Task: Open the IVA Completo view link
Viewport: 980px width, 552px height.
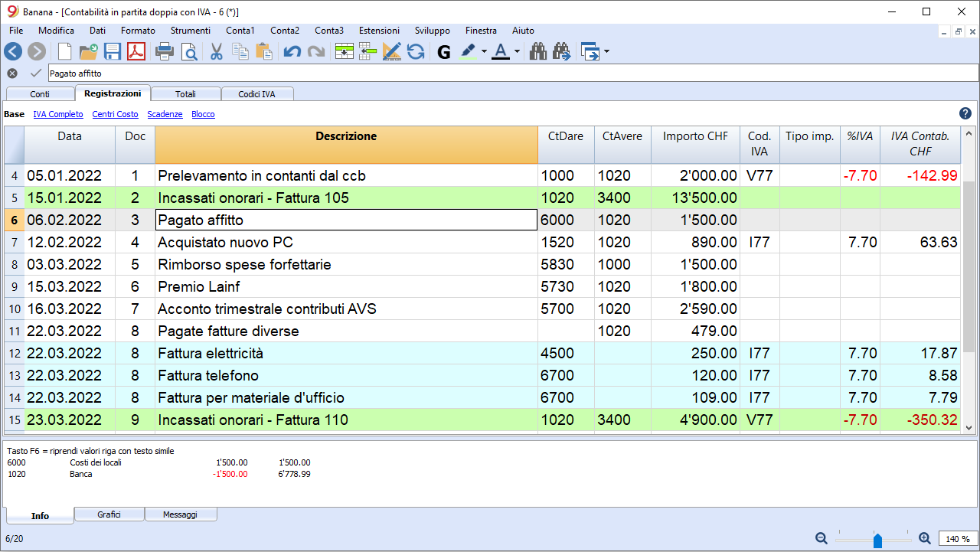Action: (x=58, y=114)
